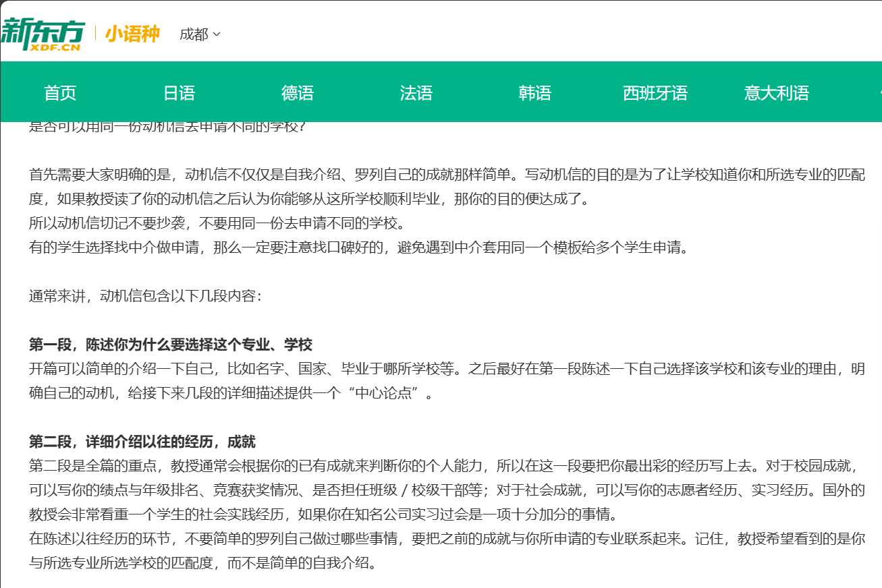Viewport: 882px width, 588px height.
Task: Open the 成都 city selector
Action: point(194,34)
